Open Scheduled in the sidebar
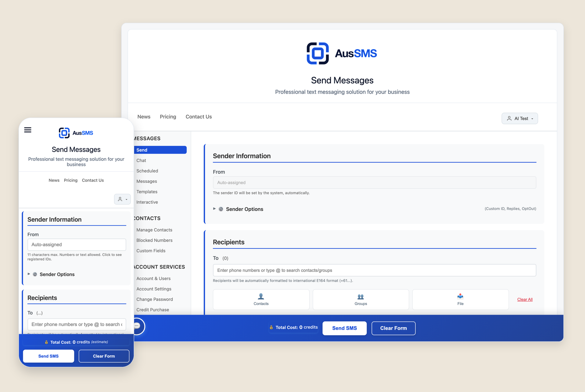 click(x=147, y=171)
